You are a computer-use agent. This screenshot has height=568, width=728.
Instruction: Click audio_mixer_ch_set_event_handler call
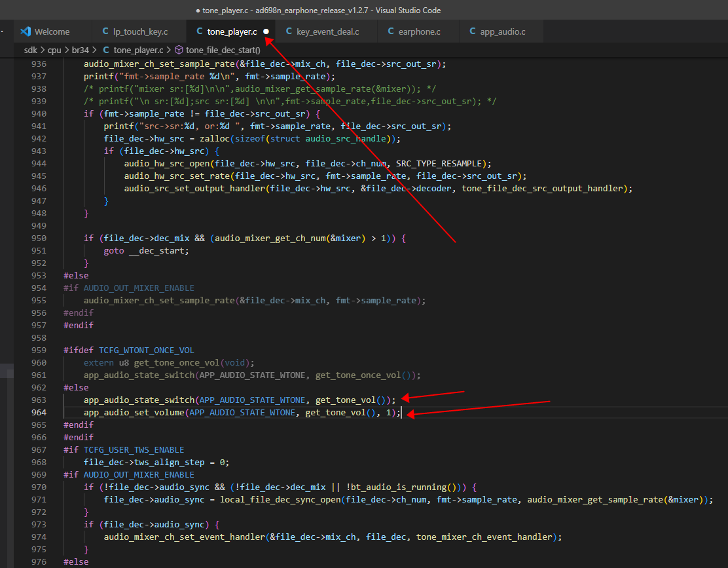point(185,537)
